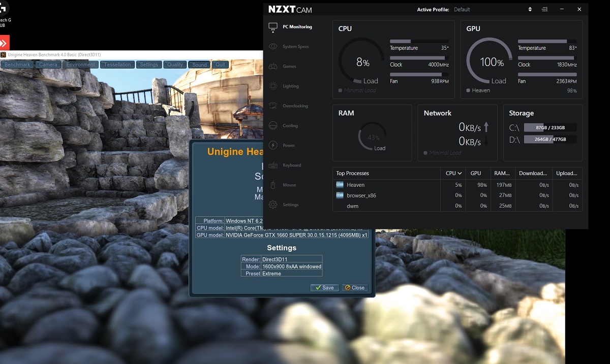Open Benchmark menu in Heaven

coord(17,65)
